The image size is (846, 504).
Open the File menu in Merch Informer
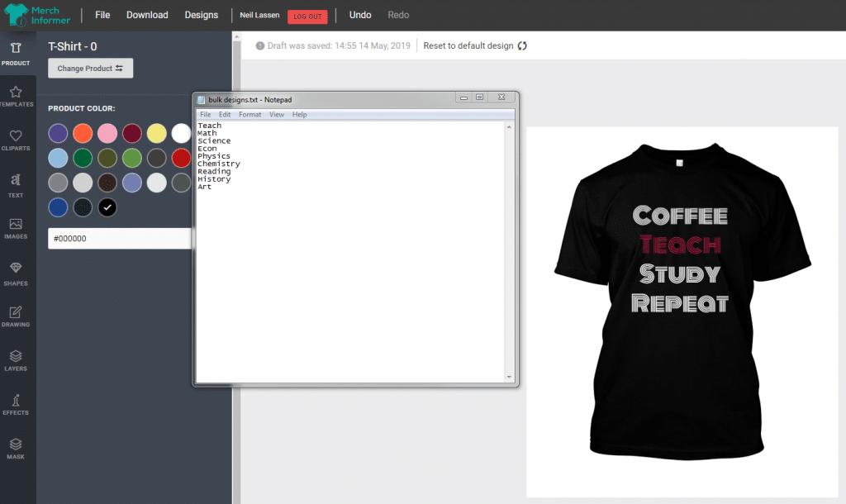click(x=102, y=15)
